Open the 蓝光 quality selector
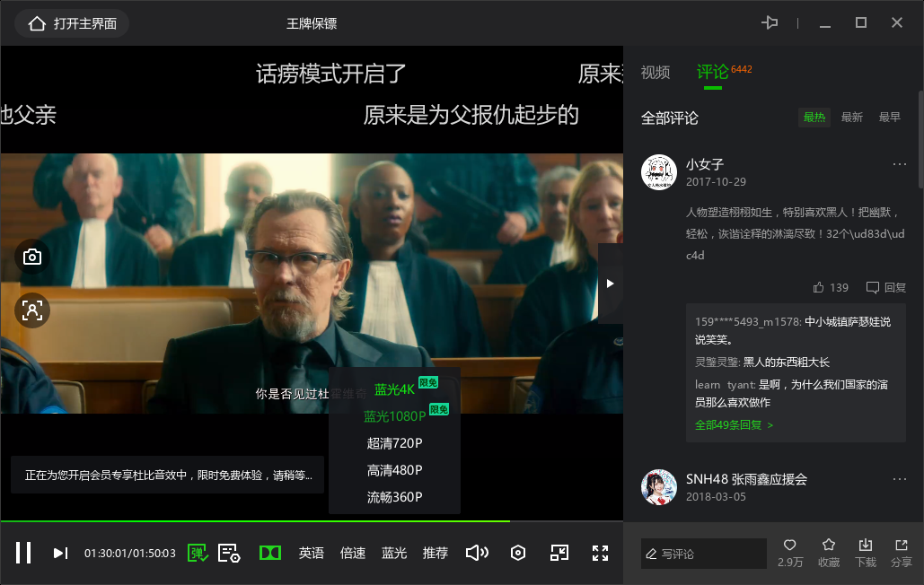The height and width of the screenshot is (585, 924). tap(393, 553)
